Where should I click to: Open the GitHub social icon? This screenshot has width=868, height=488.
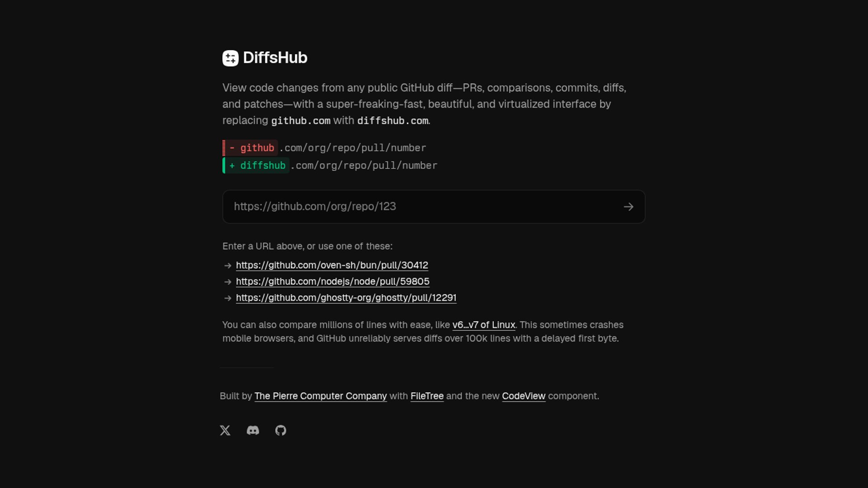point(281,430)
